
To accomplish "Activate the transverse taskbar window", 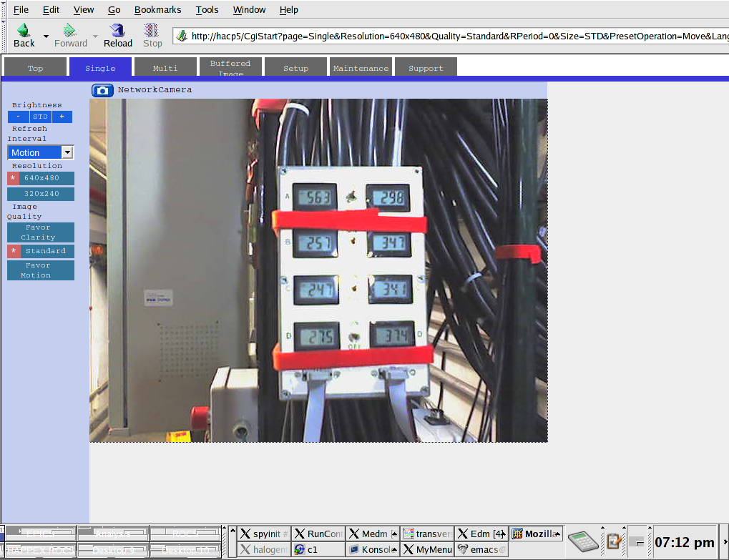I will click(x=427, y=534).
